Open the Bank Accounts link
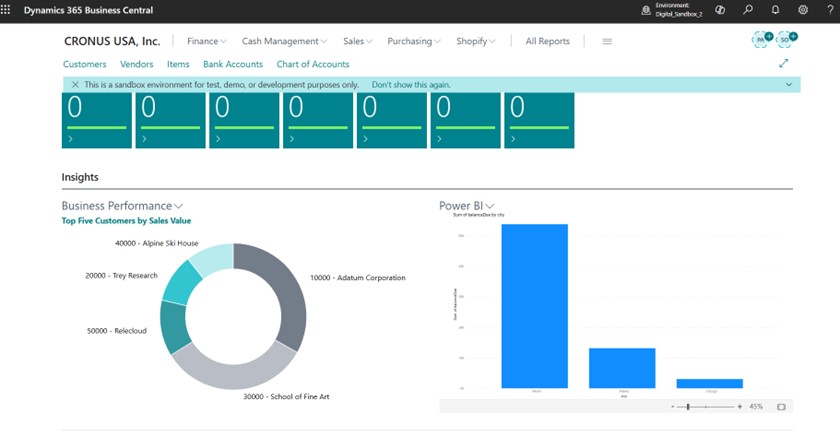 click(x=233, y=64)
